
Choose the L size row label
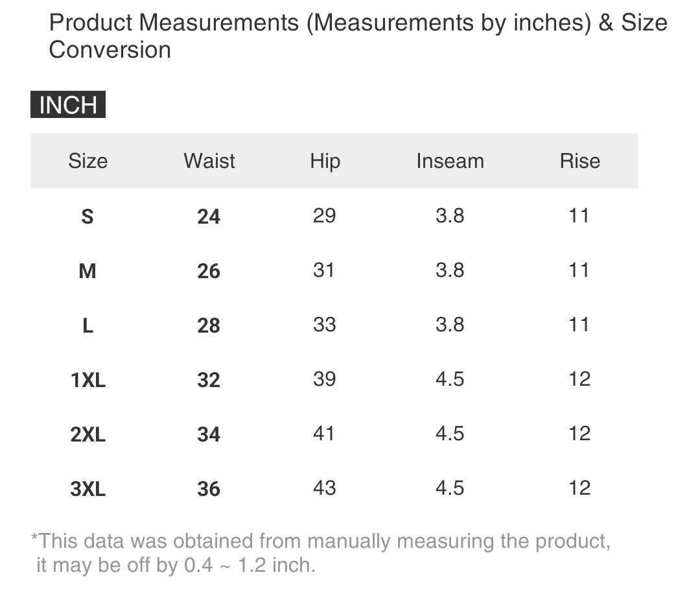click(x=87, y=325)
